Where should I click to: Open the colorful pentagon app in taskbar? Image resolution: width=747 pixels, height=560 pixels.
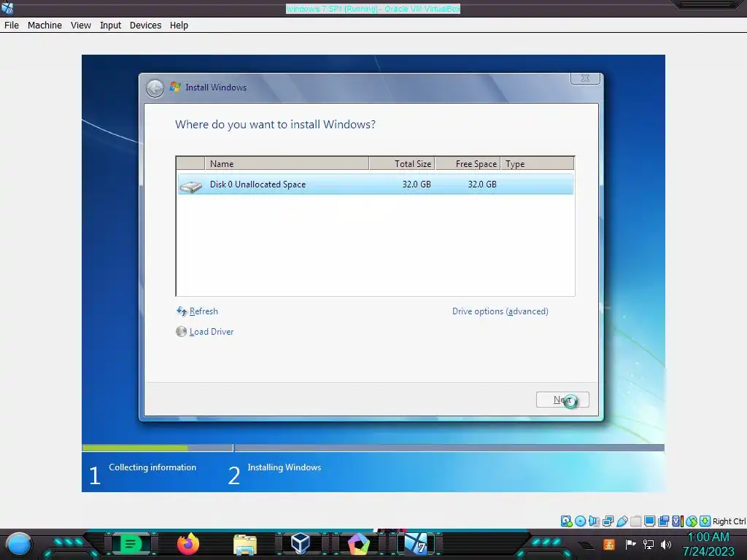coord(359,544)
